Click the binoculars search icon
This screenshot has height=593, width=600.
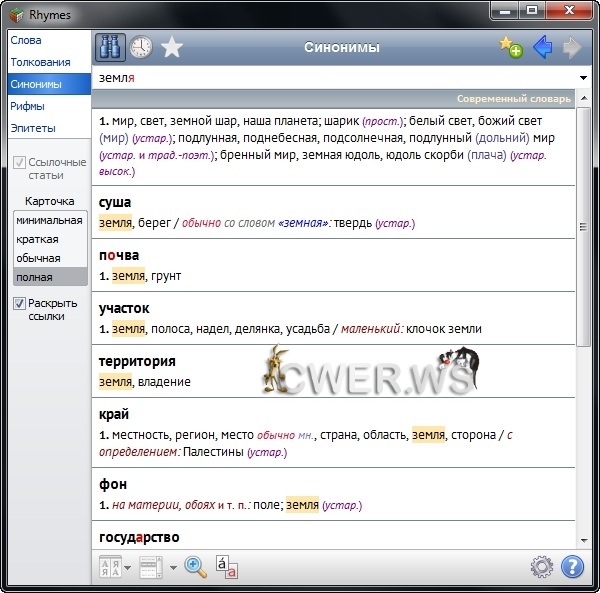(x=110, y=48)
